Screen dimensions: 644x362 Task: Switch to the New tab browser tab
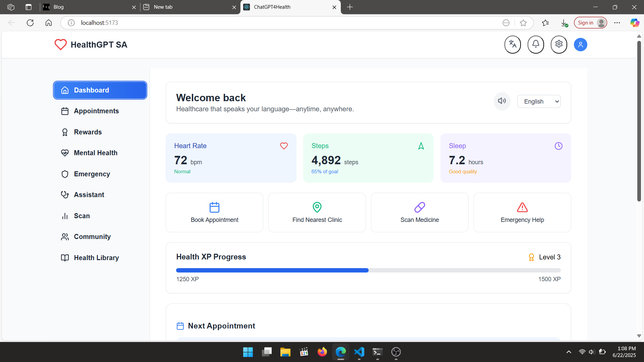[190, 7]
